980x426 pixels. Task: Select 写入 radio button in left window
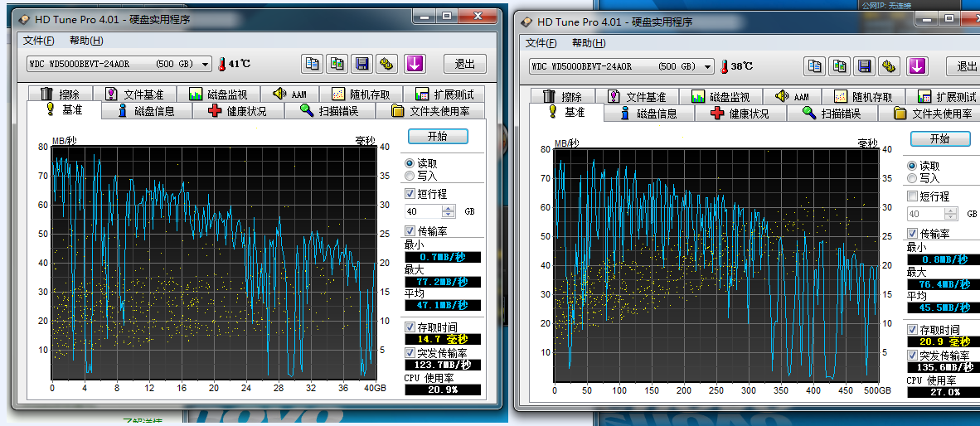tap(410, 176)
